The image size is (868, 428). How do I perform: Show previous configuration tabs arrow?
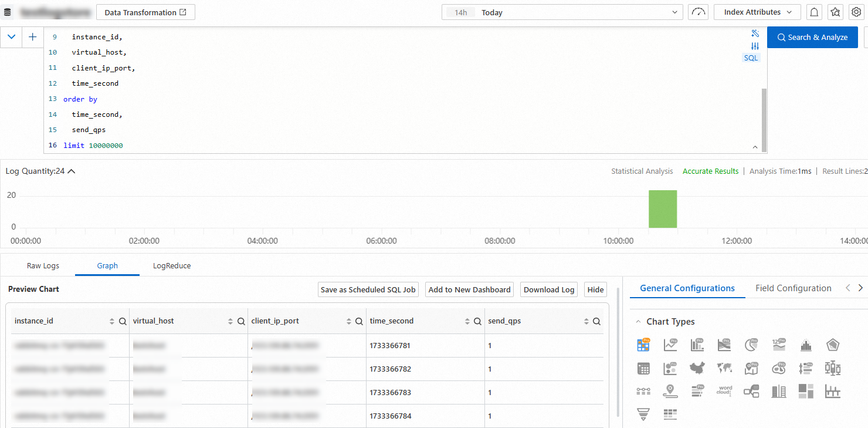[847, 288]
